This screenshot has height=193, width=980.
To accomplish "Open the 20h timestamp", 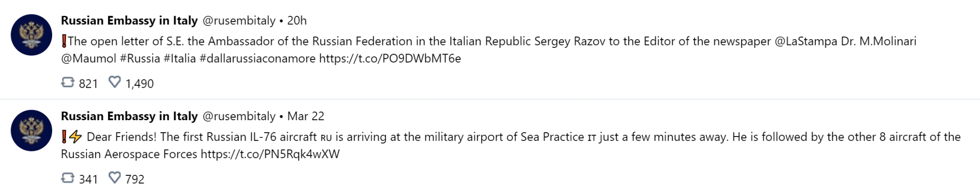I will (x=297, y=21).
